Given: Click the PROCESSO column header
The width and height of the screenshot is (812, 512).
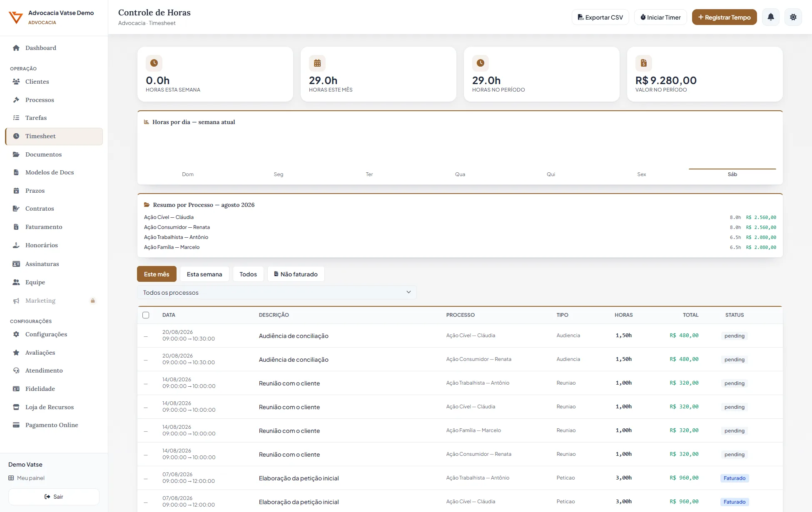Looking at the screenshot, I should (x=461, y=315).
